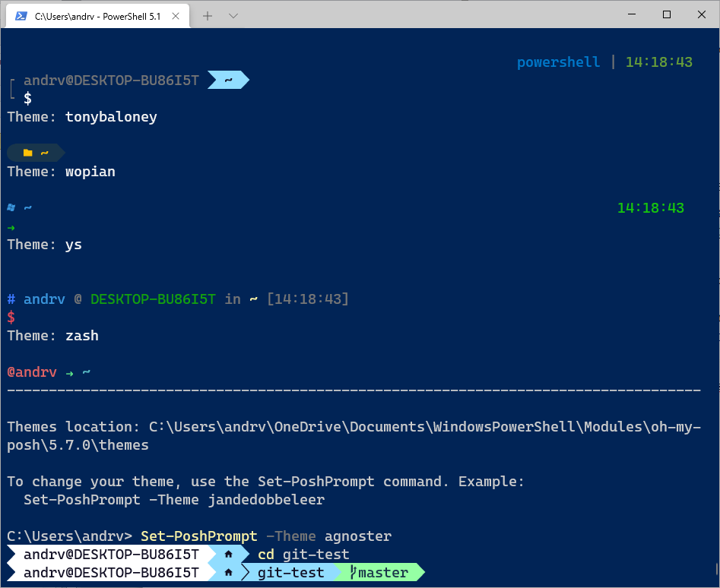
Task: Click the git branch icon next to master
Action: pyautogui.click(x=353, y=572)
